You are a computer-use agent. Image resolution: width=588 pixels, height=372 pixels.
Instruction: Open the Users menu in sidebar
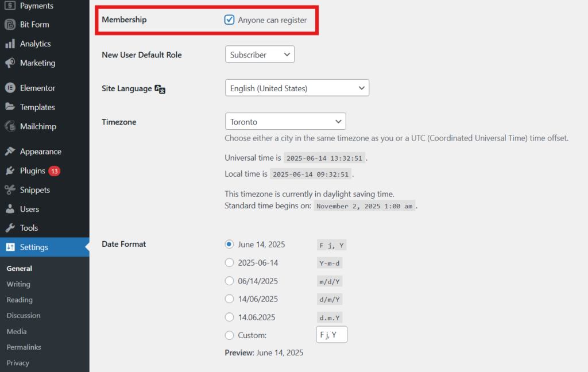tap(29, 209)
